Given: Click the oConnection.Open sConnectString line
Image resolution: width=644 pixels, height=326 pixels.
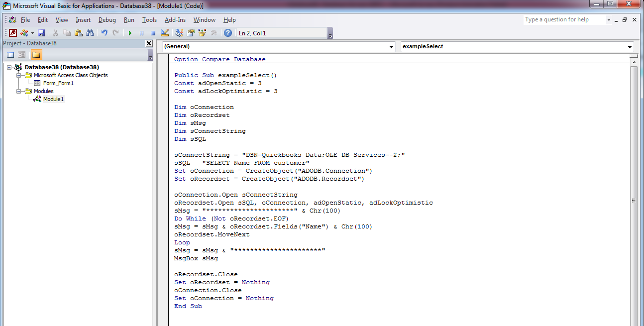Looking at the screenshot, I should coord(236,195).
